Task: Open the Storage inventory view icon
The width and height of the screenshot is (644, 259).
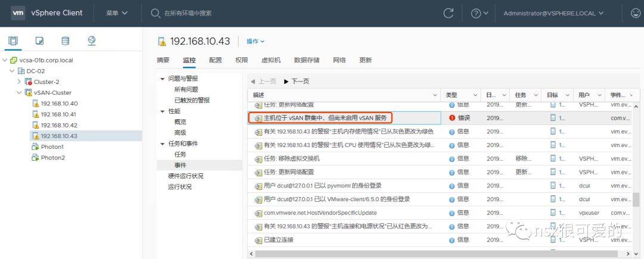Action: 65,41
